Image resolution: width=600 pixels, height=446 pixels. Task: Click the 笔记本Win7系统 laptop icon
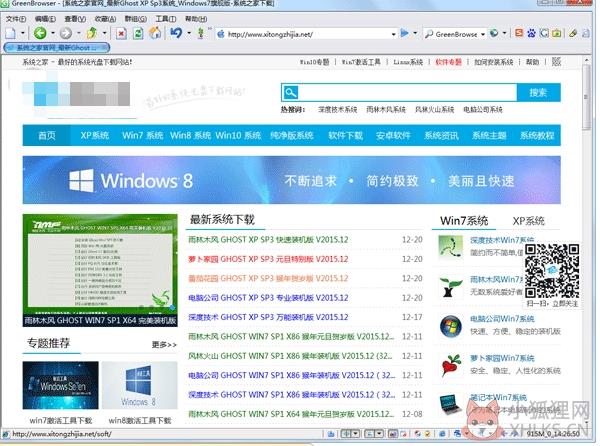(x=450, y=404)
